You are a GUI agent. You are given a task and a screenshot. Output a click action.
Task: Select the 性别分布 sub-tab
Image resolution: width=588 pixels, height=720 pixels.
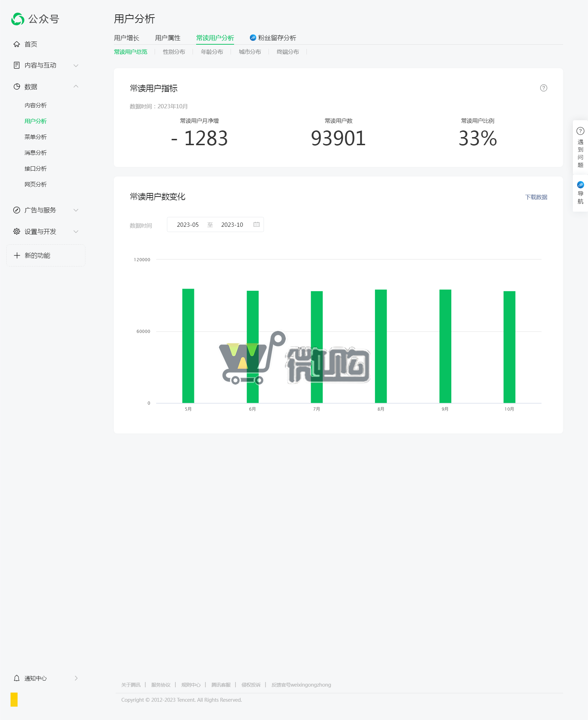pyautogui.click(x=174, y=52)
